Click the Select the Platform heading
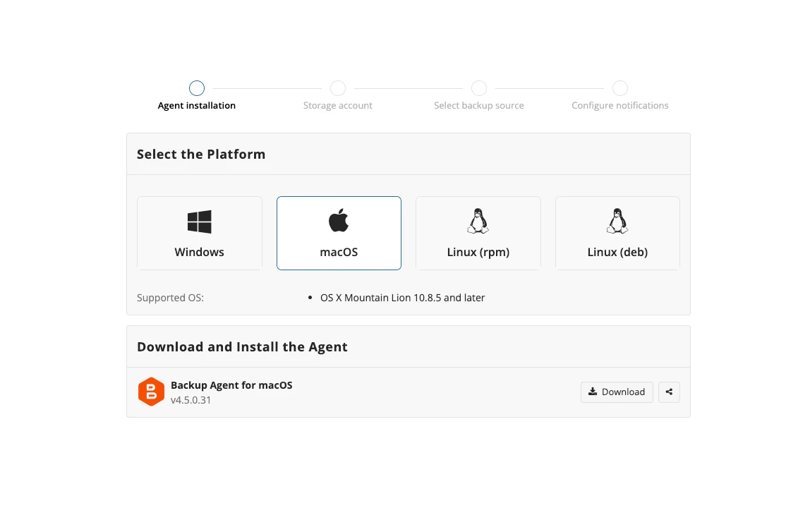The height and width of the screenshot is (532, 810). pyautogui.click(x=201, y=155)
